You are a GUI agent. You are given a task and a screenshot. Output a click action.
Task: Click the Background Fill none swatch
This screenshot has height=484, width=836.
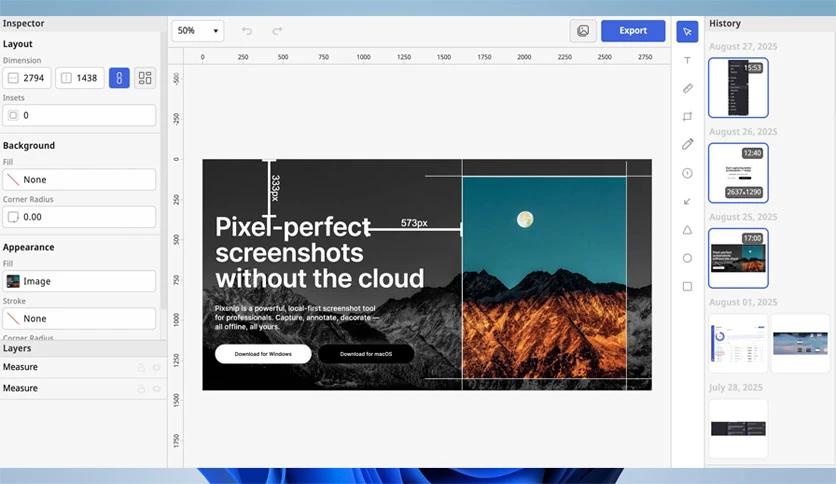[13, 180]
